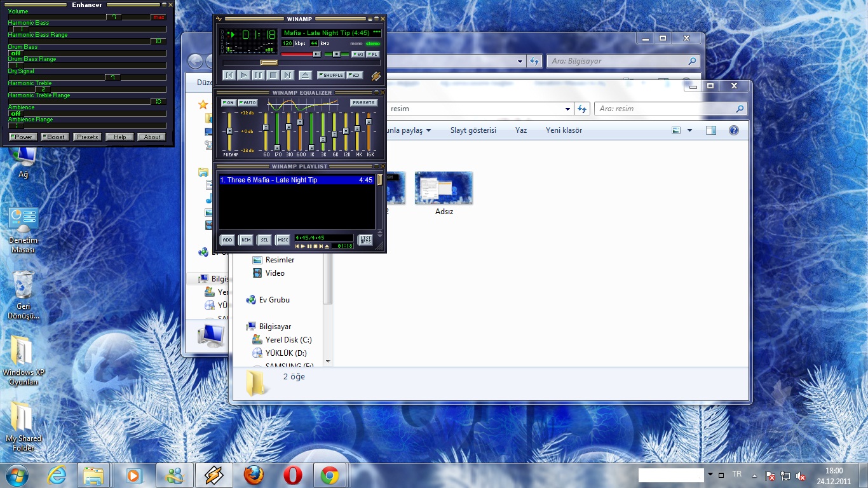The image size is (868, 488).
Task: Click Winamp balance slider handle
Action: click(x=337, y=55)
